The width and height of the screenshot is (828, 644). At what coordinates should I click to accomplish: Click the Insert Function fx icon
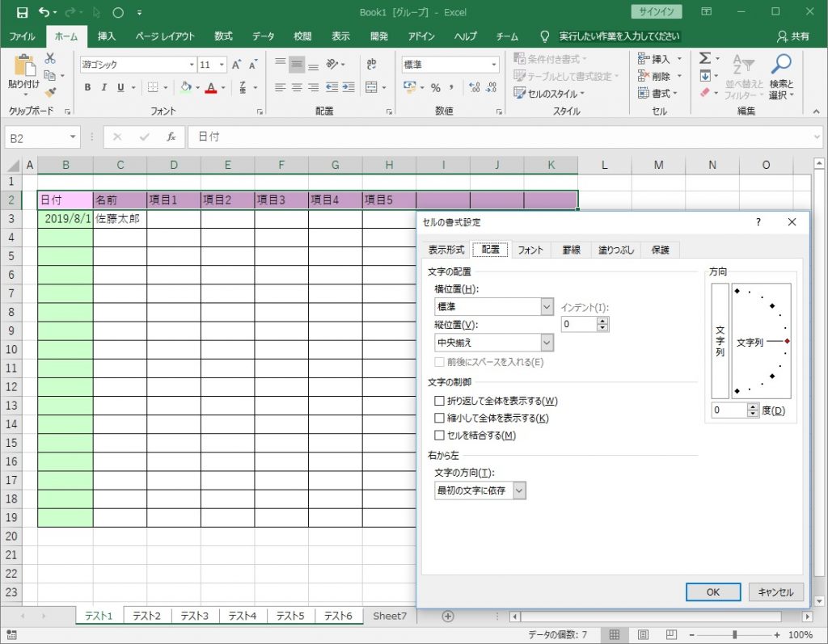click(171, 137)
